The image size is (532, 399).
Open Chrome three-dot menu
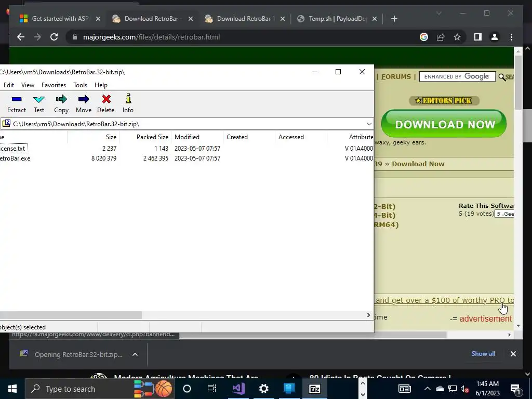click(511, 37)
